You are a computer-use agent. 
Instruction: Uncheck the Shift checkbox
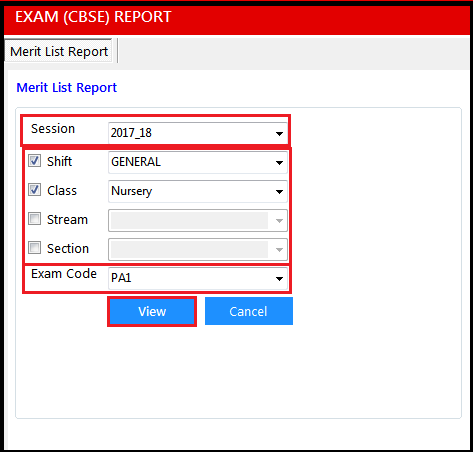[x=35, y=161]
